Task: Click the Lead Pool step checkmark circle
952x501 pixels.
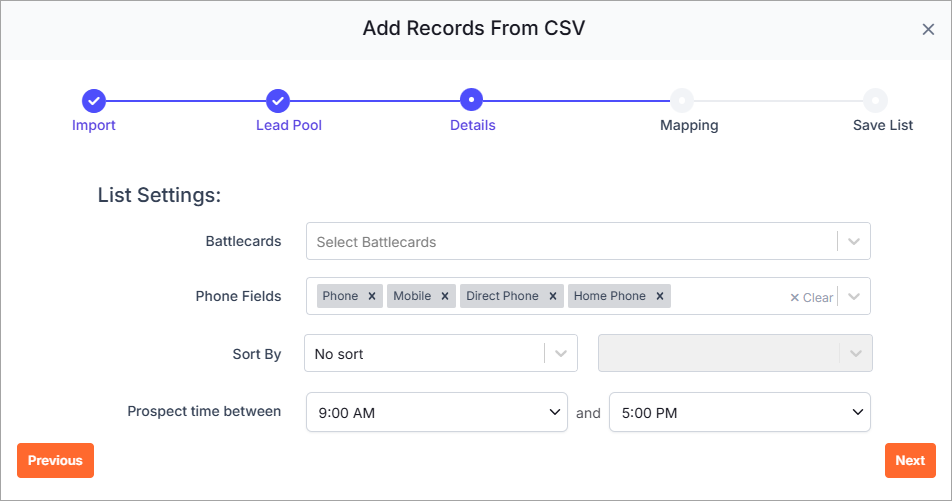Action: (x=277, y=101)
